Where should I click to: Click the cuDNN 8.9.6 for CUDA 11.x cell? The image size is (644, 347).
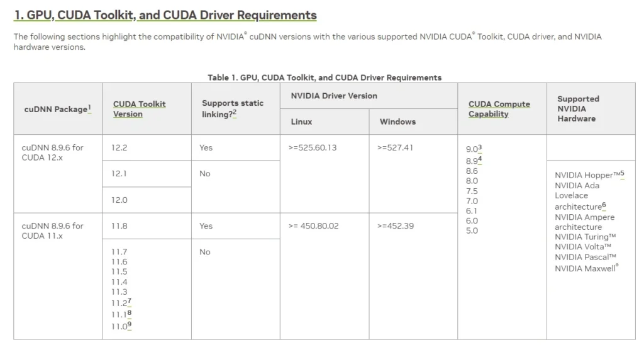pos(52,230)
